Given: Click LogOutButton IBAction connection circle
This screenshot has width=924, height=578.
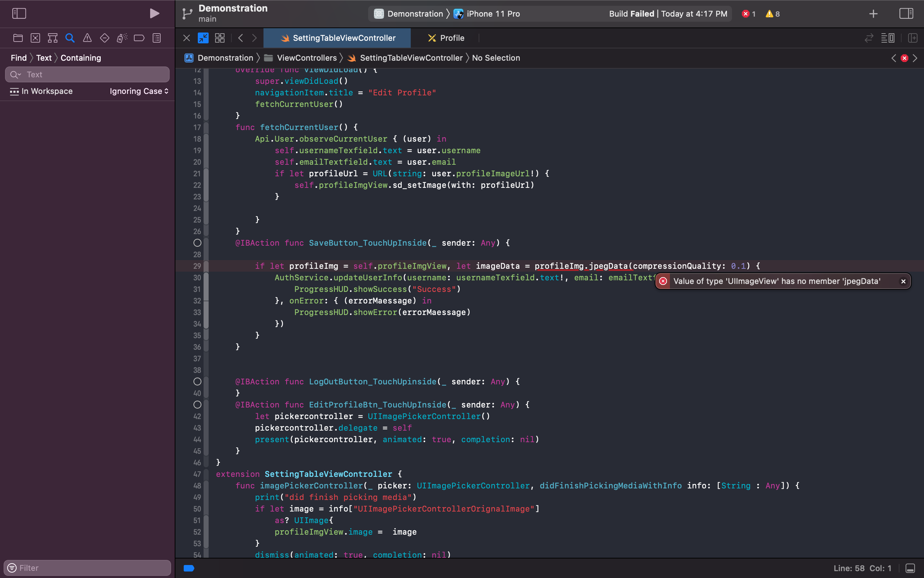Looking at the screenshot, I should (197, 381).
